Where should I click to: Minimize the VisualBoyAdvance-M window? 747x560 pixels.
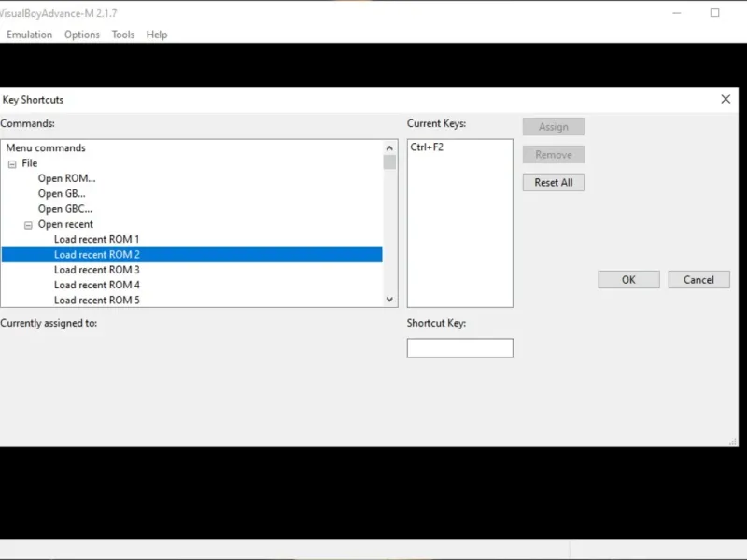[x=676, y=13]
